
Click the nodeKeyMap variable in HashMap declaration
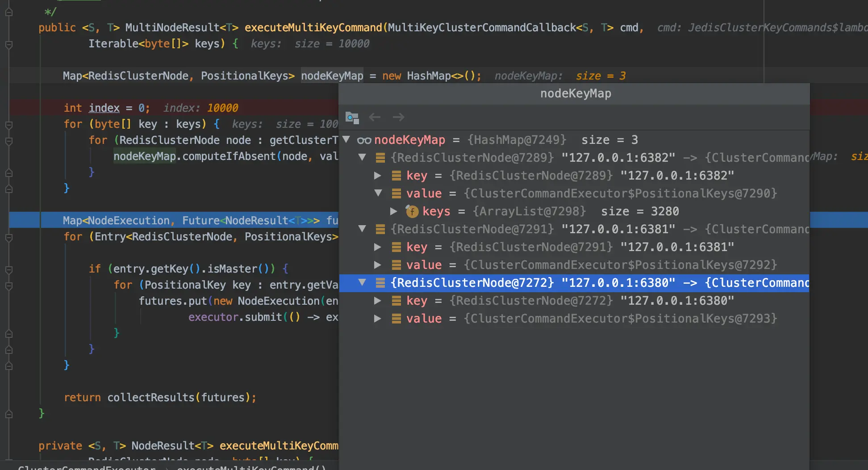pyautogui.click(x=332, y=76)
